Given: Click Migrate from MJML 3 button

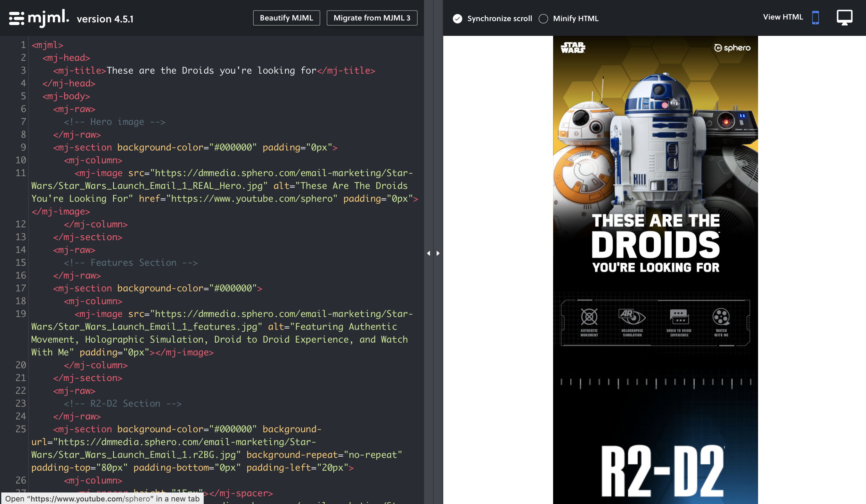Looking at the screenshot, I should point(372,18).
